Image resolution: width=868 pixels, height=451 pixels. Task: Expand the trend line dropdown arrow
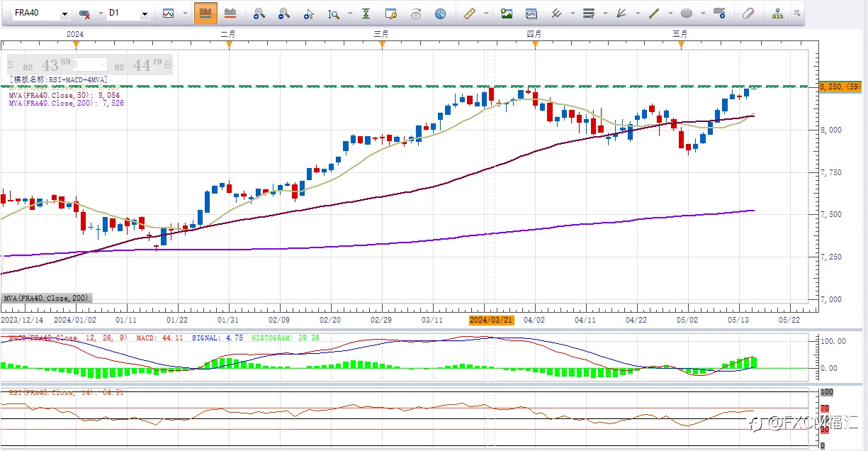670,13
